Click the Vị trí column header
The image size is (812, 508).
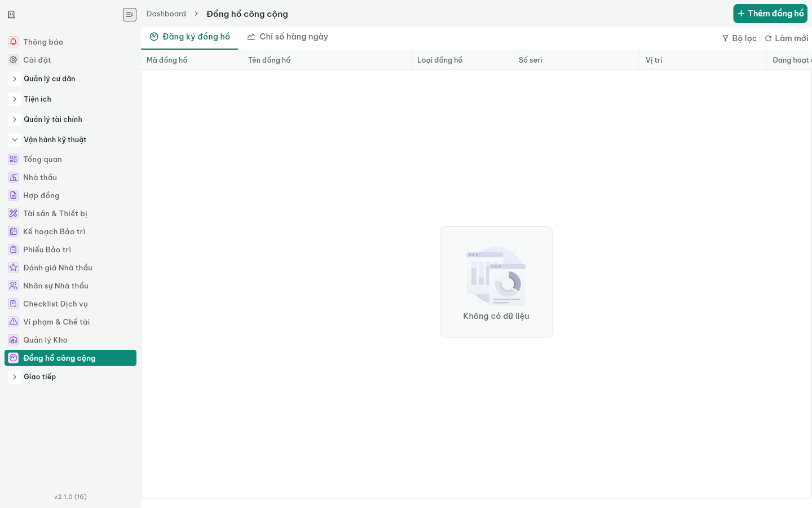coord(703,60)
